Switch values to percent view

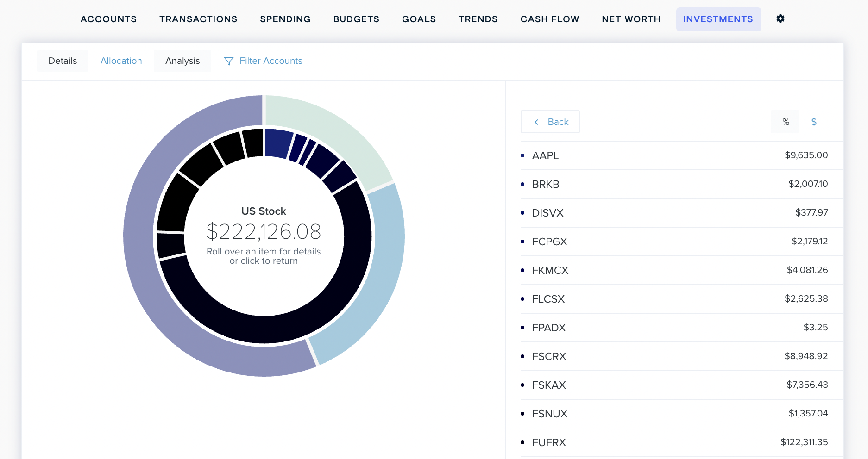[x=785, y=122]
